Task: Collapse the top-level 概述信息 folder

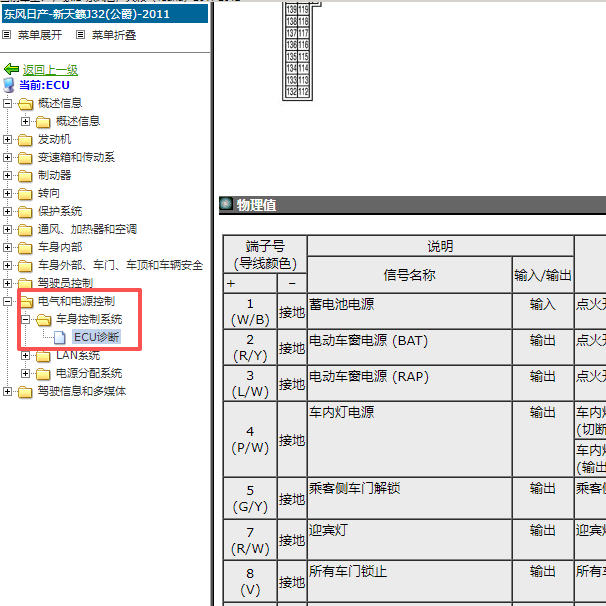Action: (7, 103)
